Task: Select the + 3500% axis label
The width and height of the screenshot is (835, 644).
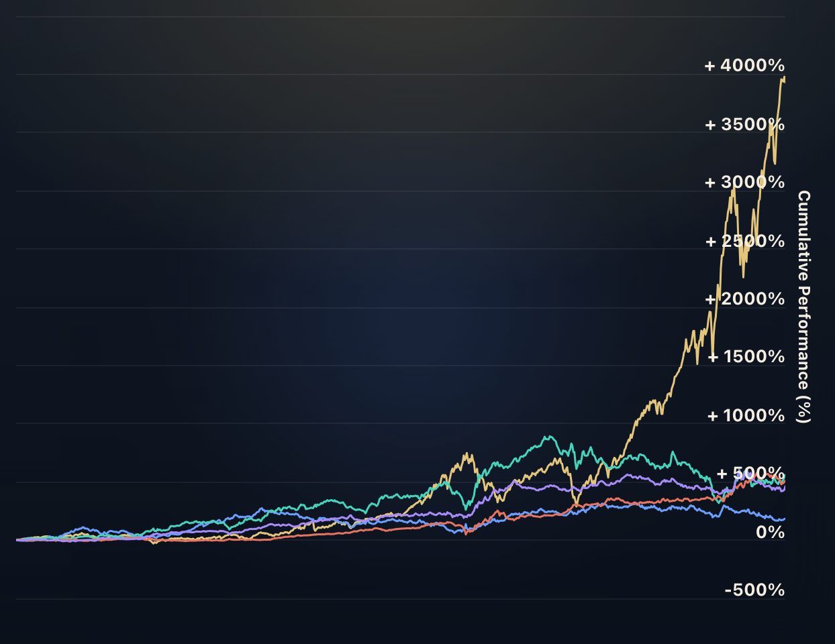Action: point(744,125)
